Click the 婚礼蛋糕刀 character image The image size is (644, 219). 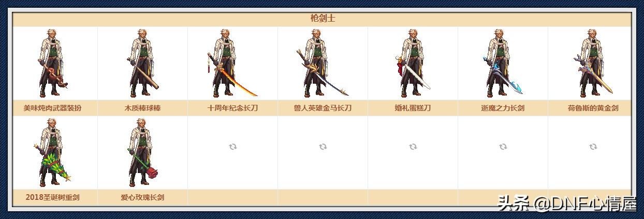(x=413, y=63)
